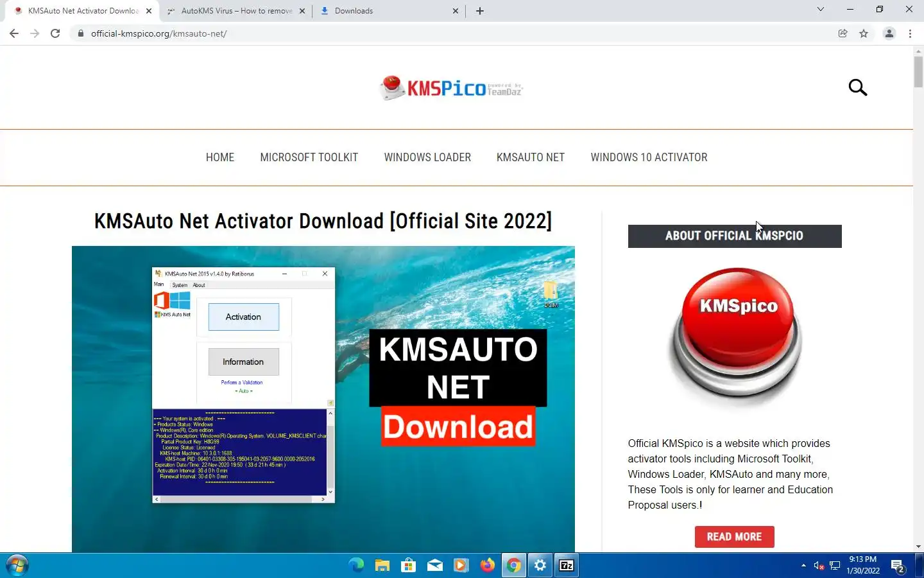Open Settings gear on taskbar

pos(540,565)
